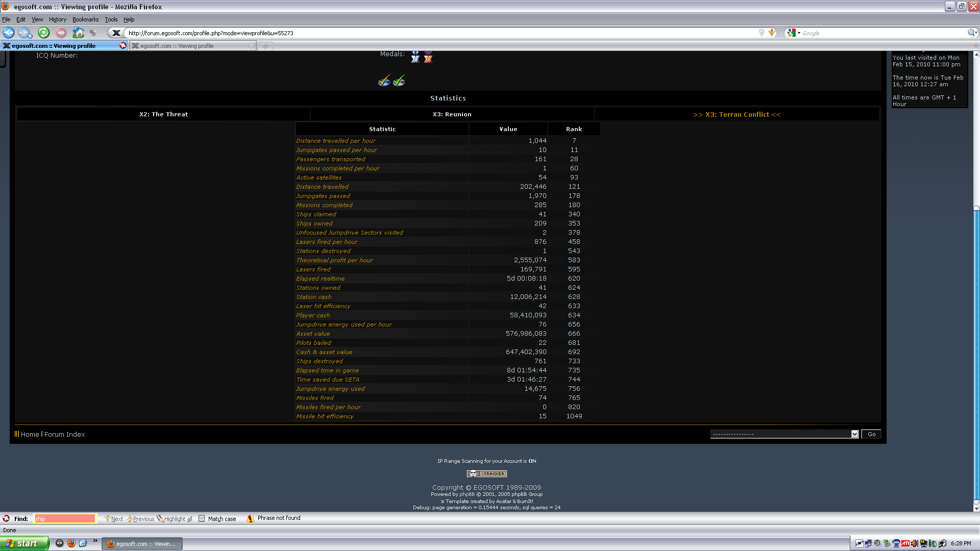The width and height of the screenshot is (980, 551).
Task: Open a new tab with the plus button
Action: pos(265,46)
